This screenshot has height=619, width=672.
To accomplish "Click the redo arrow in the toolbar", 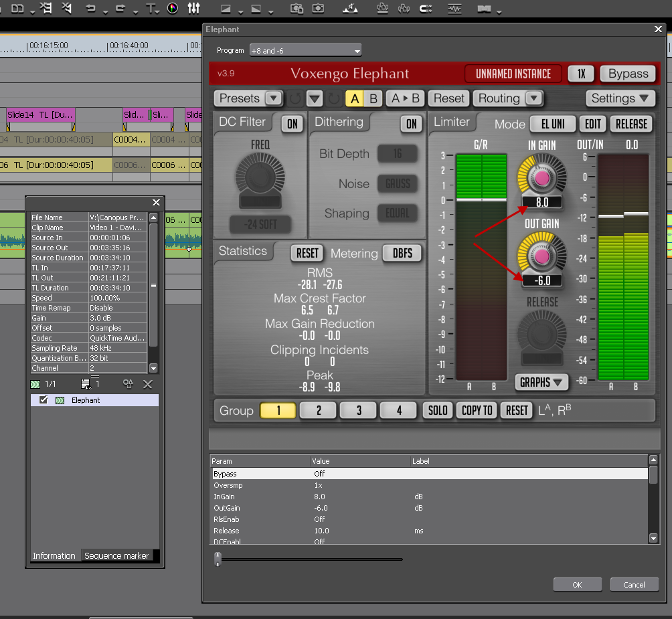I will pos(120,9).
